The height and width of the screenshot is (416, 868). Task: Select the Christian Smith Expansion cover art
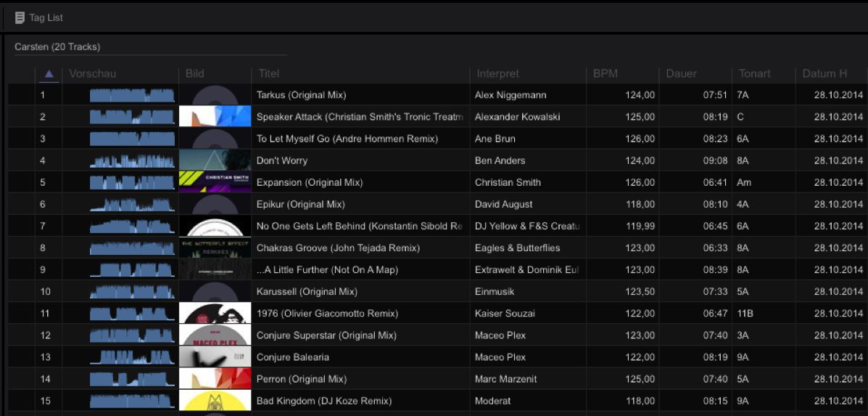(x=215, y=182)
